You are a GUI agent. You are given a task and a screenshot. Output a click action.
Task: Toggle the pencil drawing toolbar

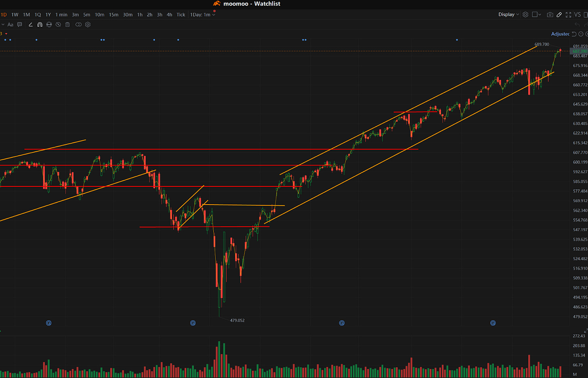559,15
